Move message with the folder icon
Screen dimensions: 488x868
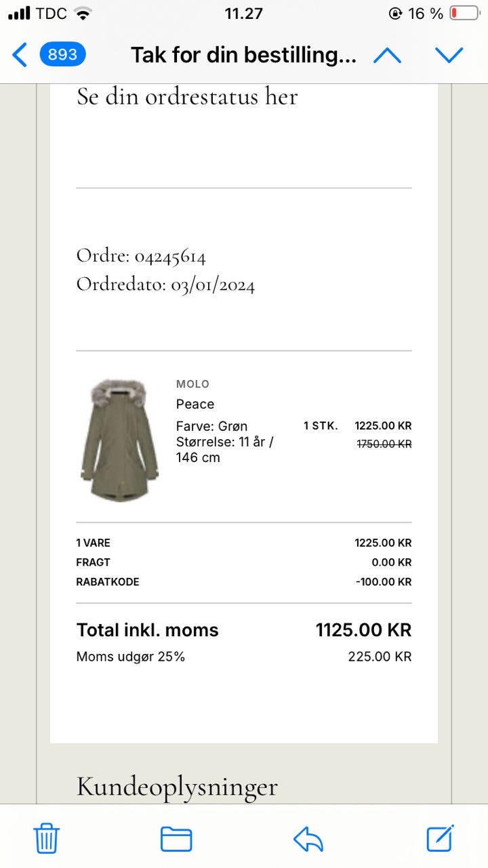pos(176,839)
